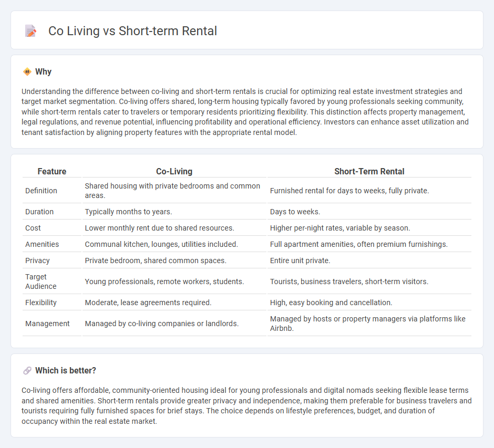Click the Target Audience row label

[x=41, y=282]
